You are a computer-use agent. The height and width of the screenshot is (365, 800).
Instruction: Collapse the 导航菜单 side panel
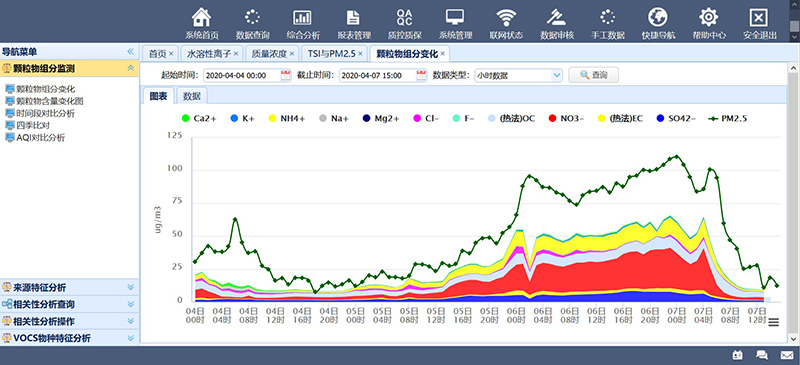tap(131, 52)
